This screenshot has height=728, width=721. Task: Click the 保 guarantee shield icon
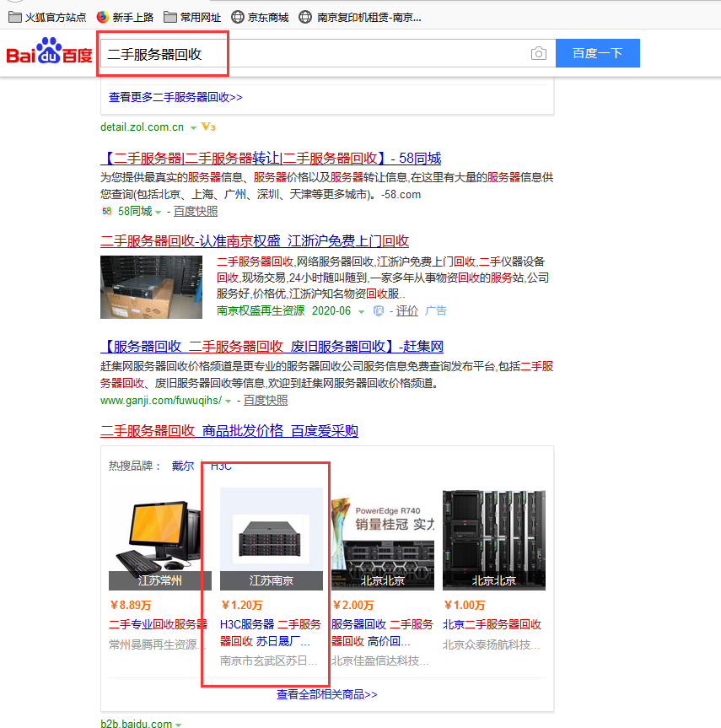(379, 310)
